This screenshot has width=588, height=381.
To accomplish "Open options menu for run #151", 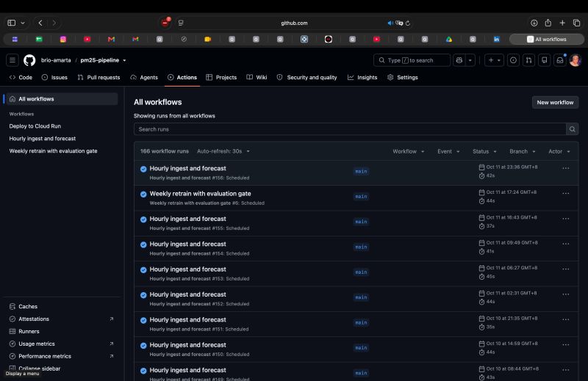I will pos(565,319).
